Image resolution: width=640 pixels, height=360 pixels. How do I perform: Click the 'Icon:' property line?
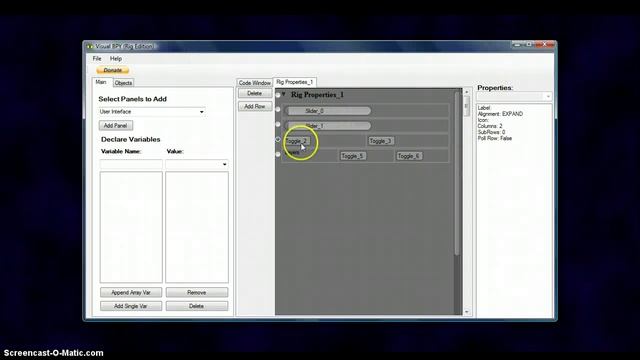[483, 120]
